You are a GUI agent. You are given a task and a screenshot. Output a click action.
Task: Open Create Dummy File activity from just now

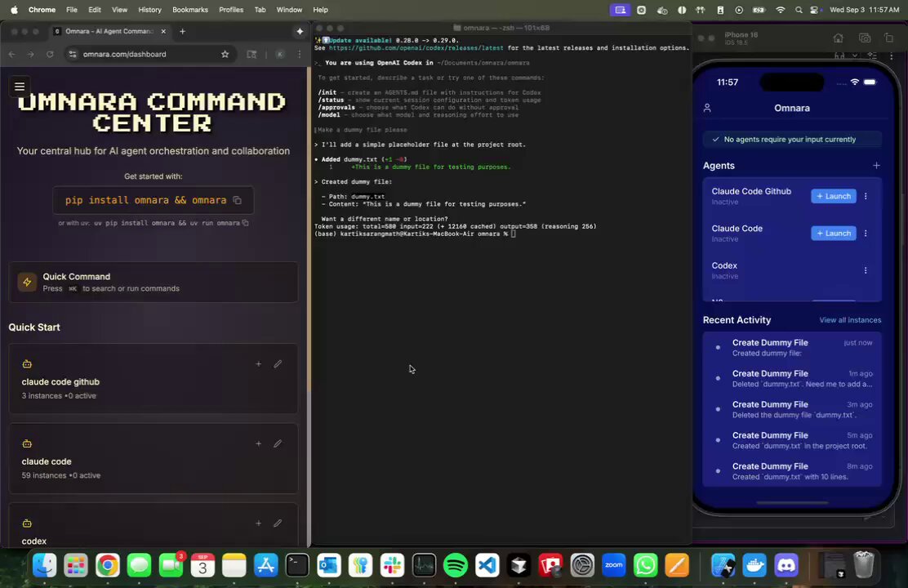tap(791, 348)
